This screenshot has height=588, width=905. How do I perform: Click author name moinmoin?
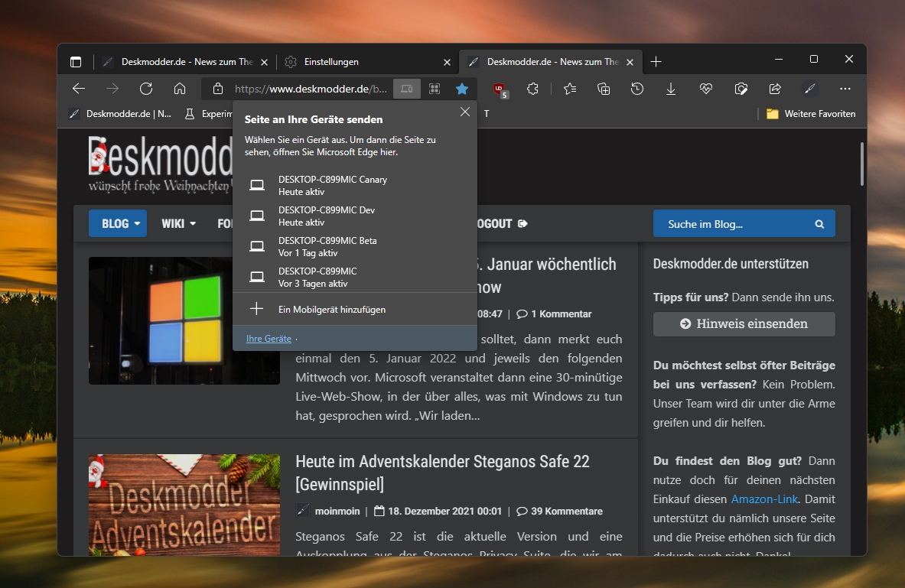pos(337,512)
